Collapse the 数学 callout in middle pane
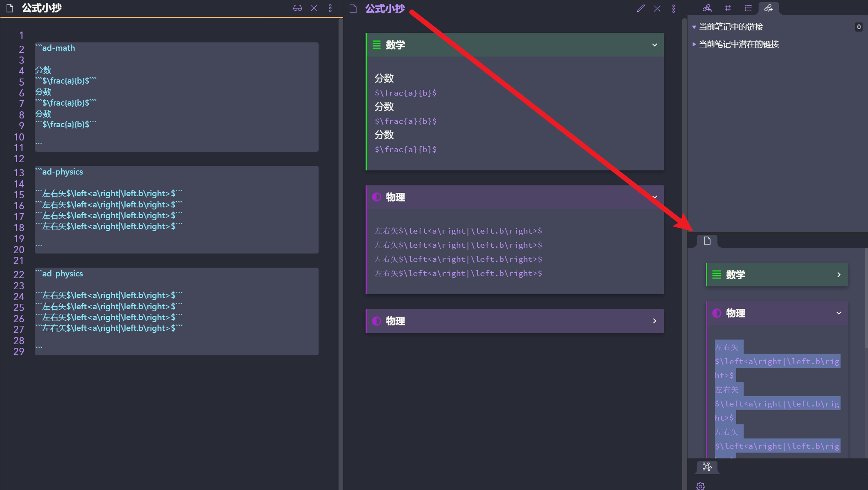Viewport: 868px width, 490px height. click(x=655, y=45)
